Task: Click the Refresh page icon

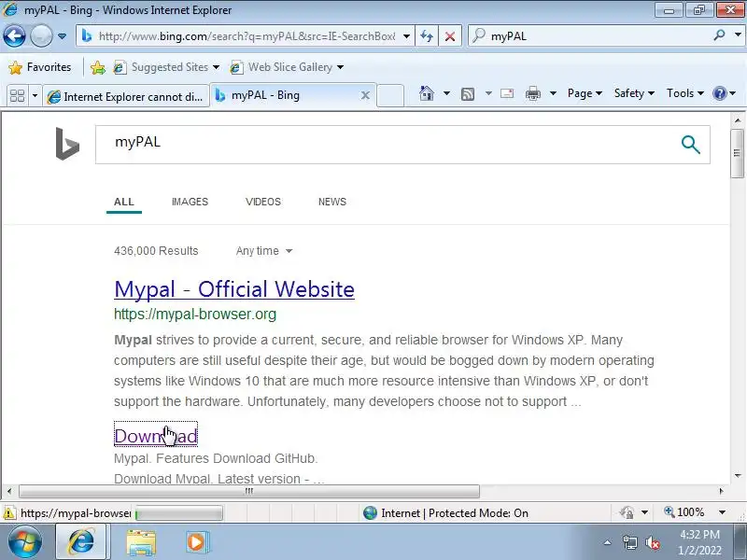Action: coord(427,36)
